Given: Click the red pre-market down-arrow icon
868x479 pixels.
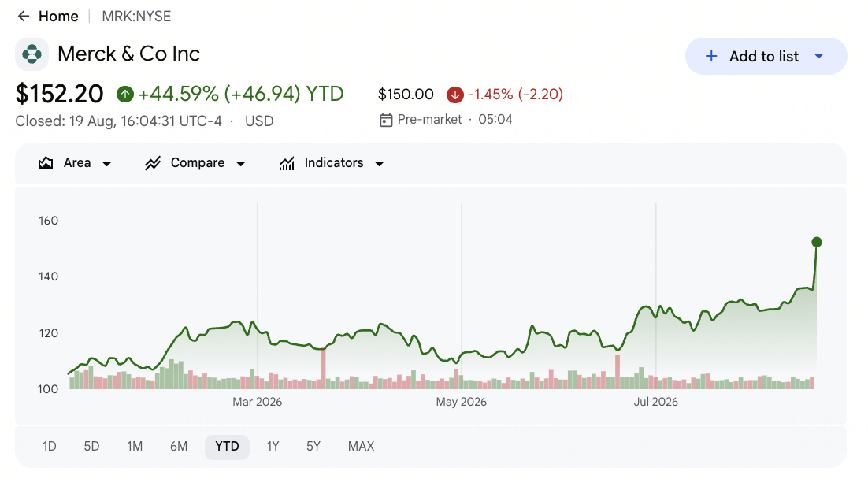Looking at the screenshot, I should [x=455, y=95].
